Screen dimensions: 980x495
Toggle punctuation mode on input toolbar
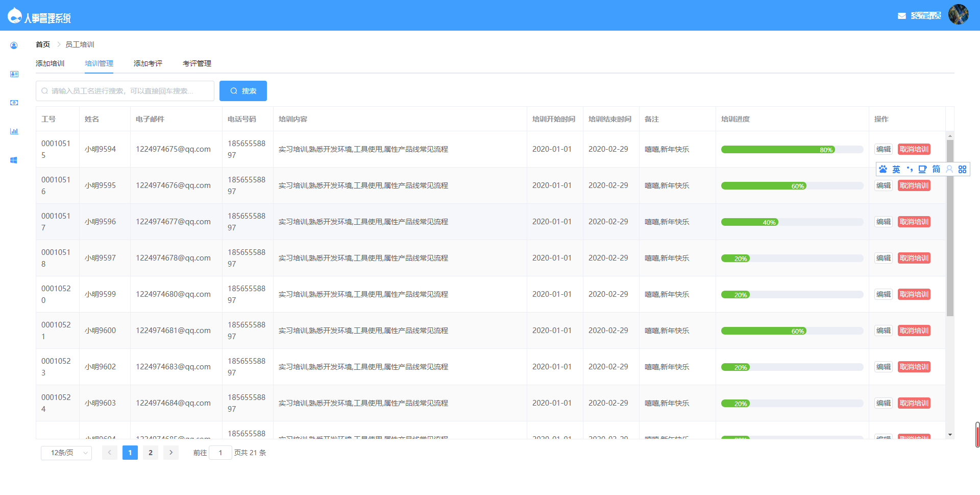coord(910,169)
